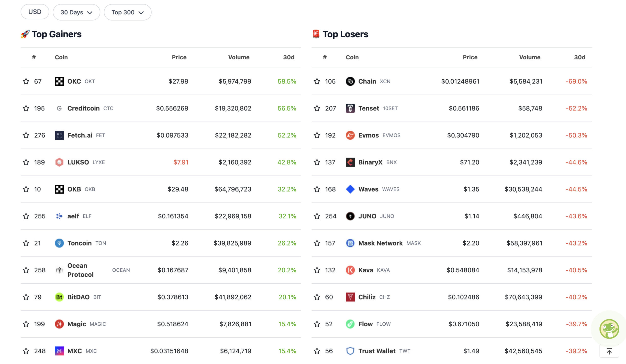Sort losers by Volume column header
Screen dimensions: 626x364
(x=530, y=57)
